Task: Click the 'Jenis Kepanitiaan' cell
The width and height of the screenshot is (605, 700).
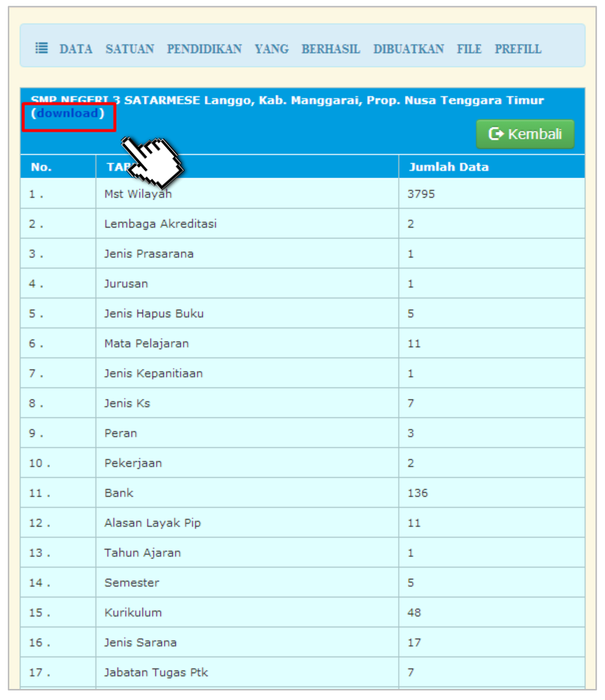Action: 153,373
